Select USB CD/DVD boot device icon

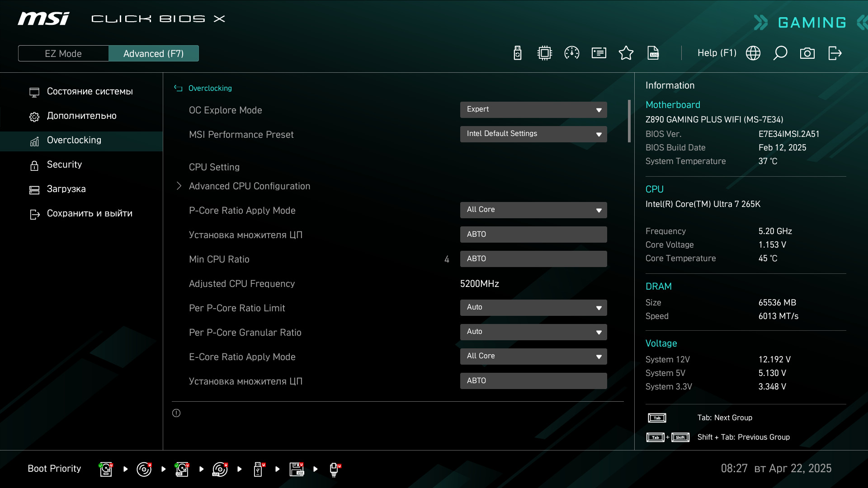220,469
